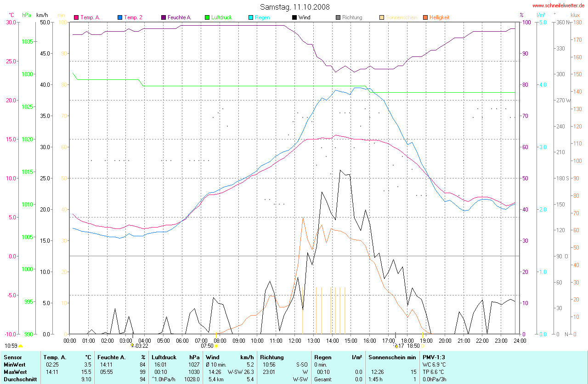Click the green hPa axis unit label
Screen dimensions: 588x384
point(27,15)
